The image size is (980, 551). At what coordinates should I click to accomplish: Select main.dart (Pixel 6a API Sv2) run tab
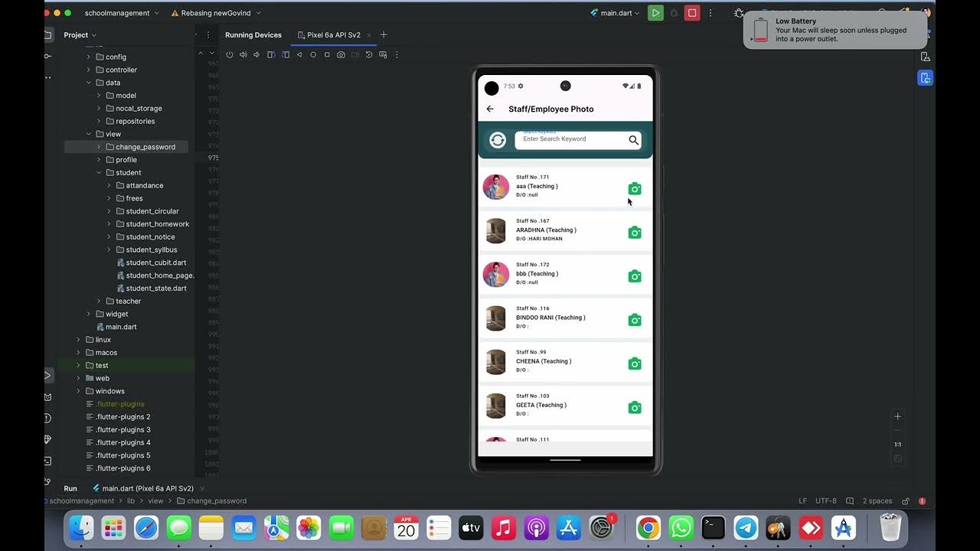pyautogui.click(x=143, y=488)
